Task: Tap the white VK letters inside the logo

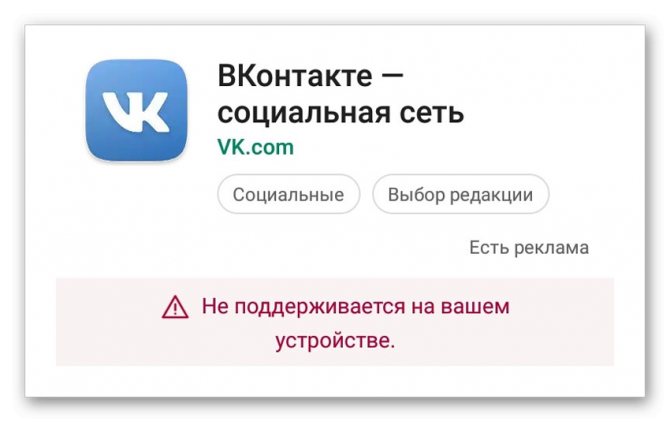Action: (135, 111)
